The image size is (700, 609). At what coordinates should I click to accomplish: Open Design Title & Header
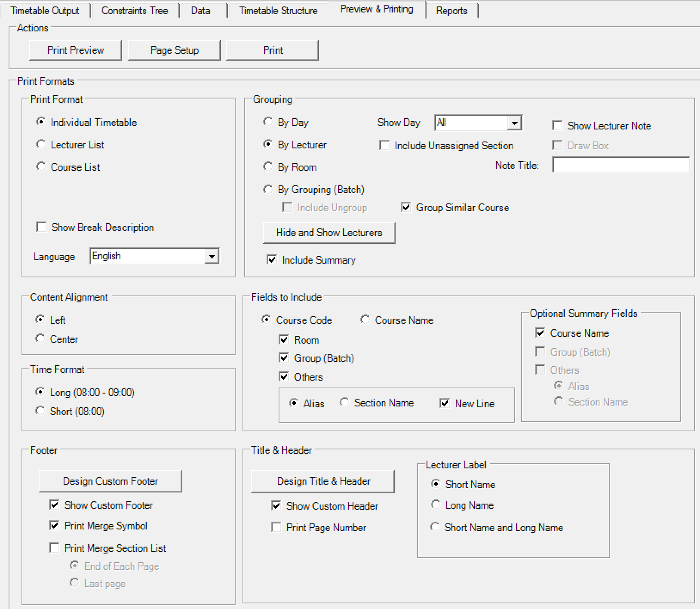(323, 481)
